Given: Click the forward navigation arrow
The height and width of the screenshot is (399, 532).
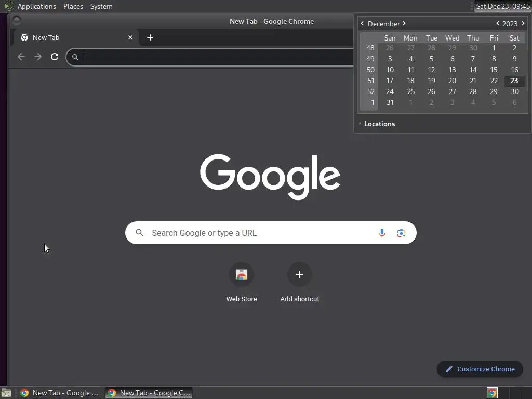Looking at the screenshot, I should (38, 57).
